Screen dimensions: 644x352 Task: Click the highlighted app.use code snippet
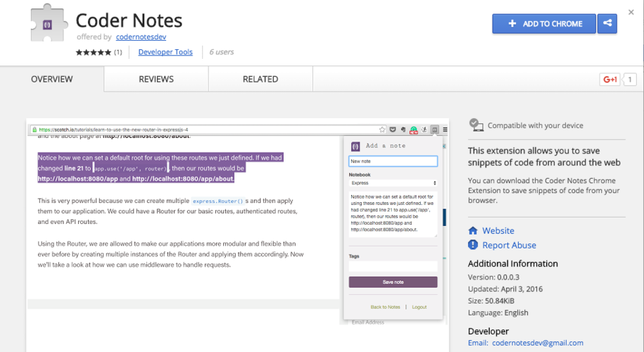(x=131, y=168)
